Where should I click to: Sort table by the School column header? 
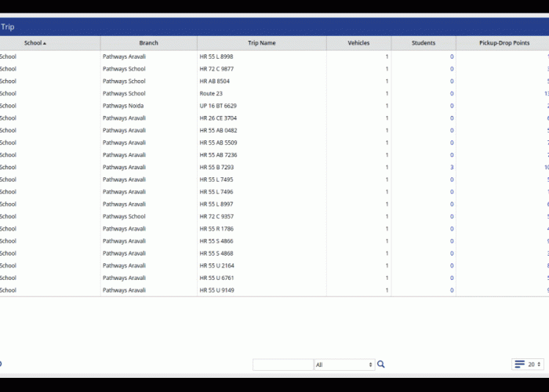click(x=35, y=43)
